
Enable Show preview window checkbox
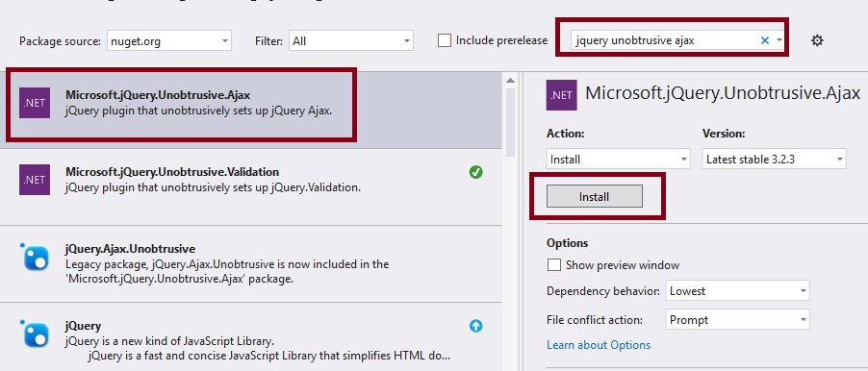[553, 265]
